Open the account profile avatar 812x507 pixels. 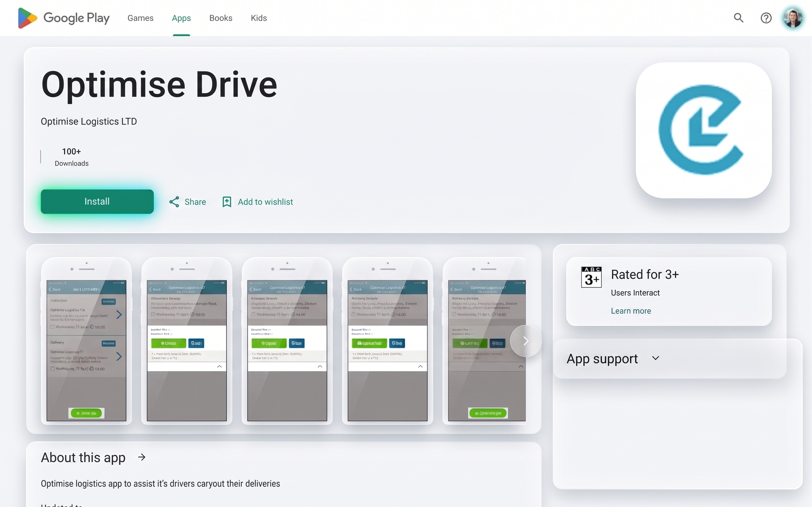point(793,18)
